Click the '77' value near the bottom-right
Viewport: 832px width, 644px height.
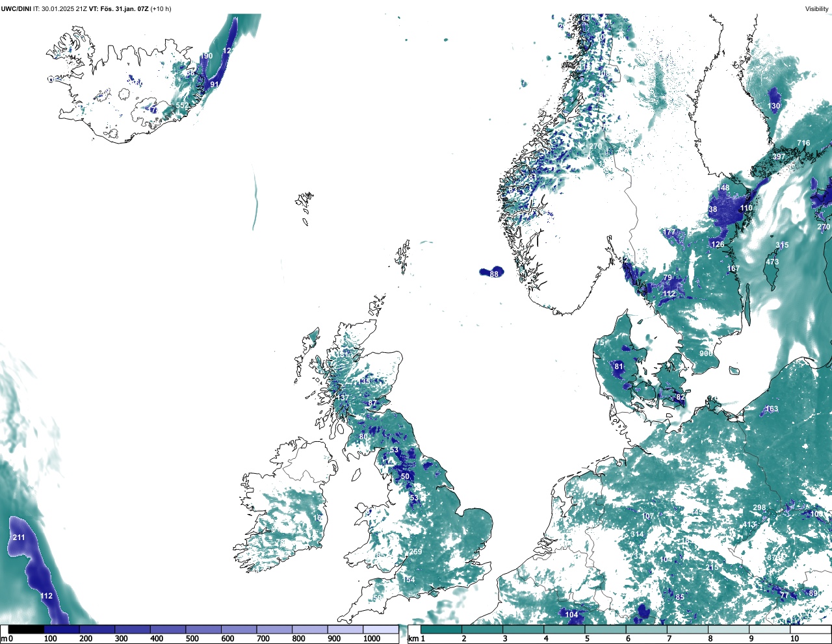[x=784, y=596]
